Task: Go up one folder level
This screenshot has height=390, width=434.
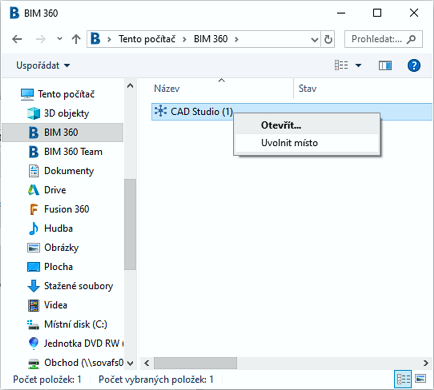Action: click(76, 39)
